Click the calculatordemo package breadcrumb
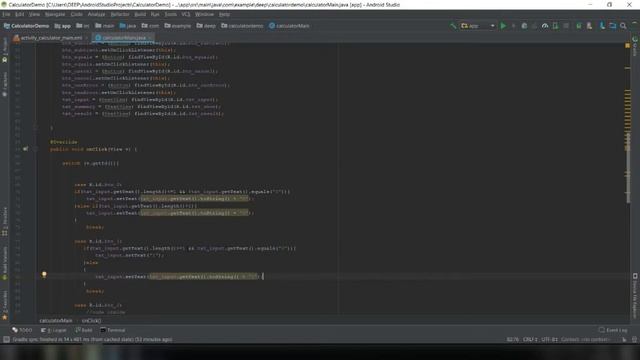The image size is (640, 360). (x=242, y=26)
